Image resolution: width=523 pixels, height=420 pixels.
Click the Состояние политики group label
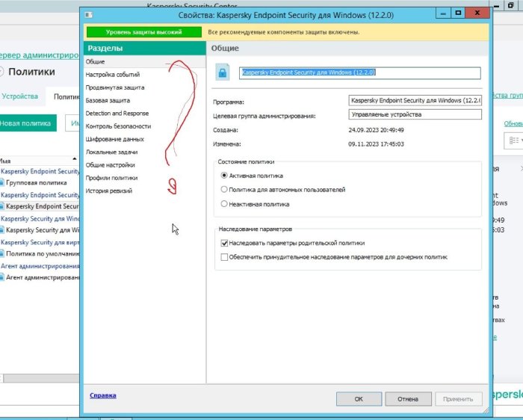click(246, 161)
